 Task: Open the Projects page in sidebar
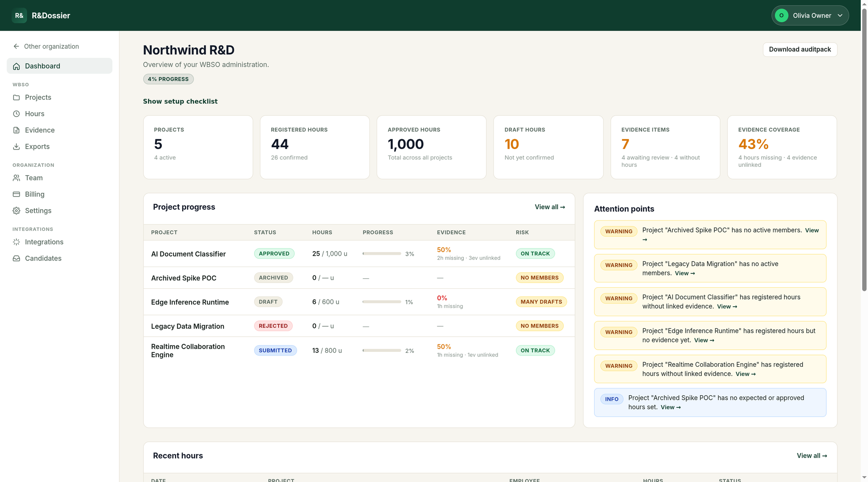(x=60, y=98)
